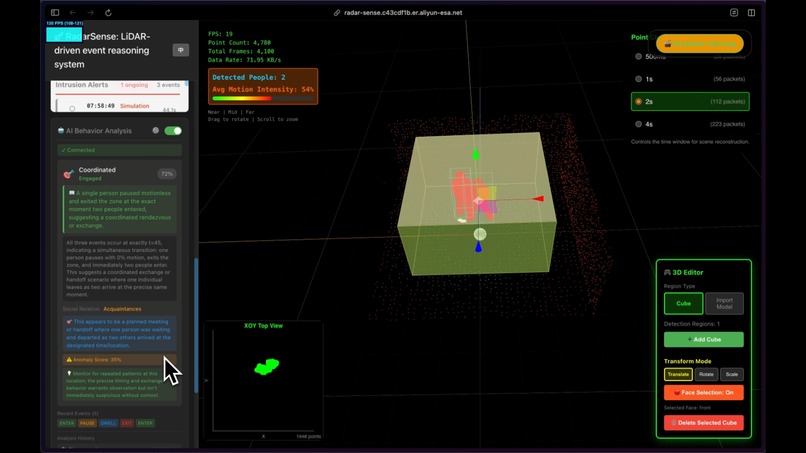Click the EXIT event tag
Viewport: 806px width, 453px height.
pyautogui.click(x=127, y=423)
